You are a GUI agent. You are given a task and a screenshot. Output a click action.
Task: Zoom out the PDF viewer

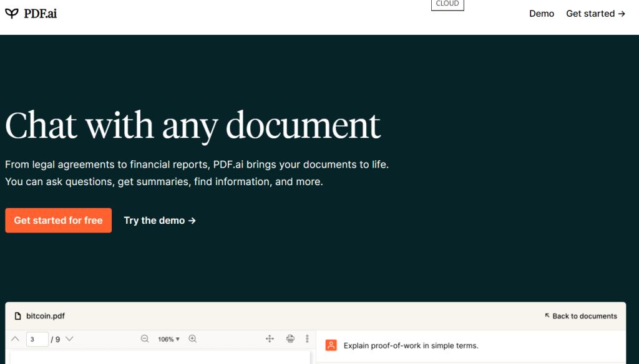click(145, 338)
